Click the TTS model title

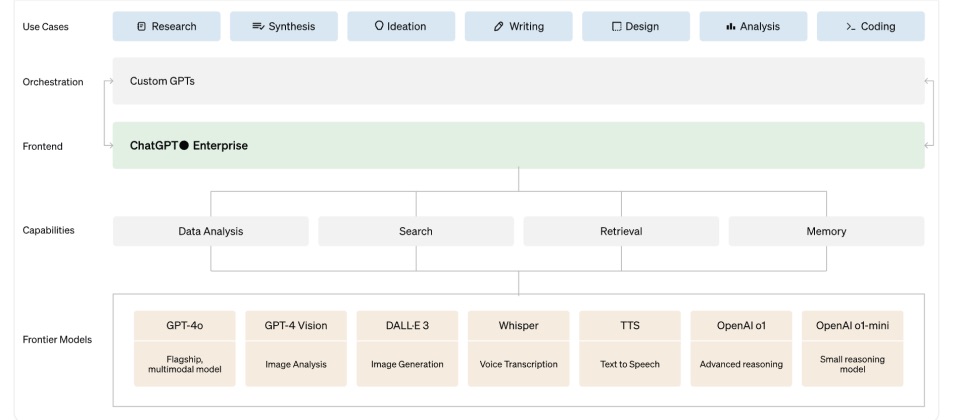[x=629, y=326]
